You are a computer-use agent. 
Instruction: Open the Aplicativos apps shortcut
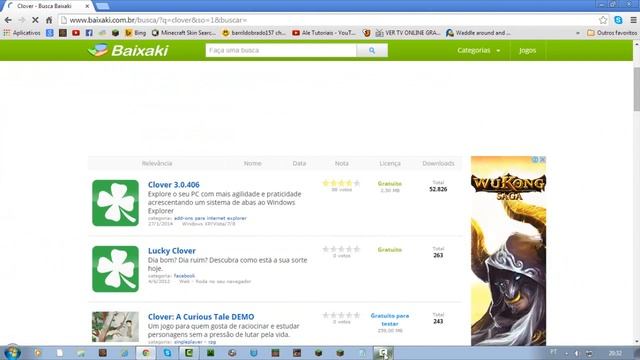[x=22, y=33]
